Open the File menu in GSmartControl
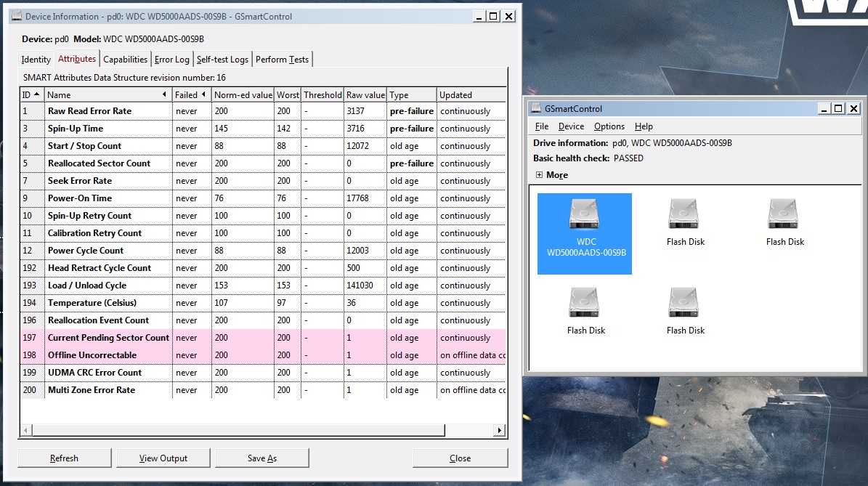This screenshot has width=868, height=486. [542, 126]
